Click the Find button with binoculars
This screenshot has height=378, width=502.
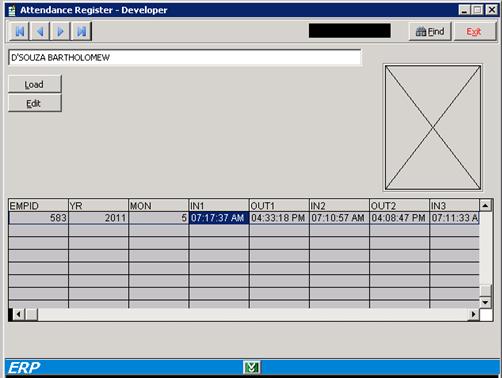point(430,32)
